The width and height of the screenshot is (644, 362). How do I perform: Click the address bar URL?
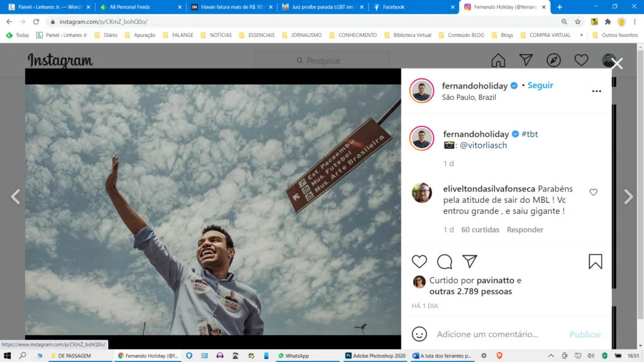tap(103, 22)
